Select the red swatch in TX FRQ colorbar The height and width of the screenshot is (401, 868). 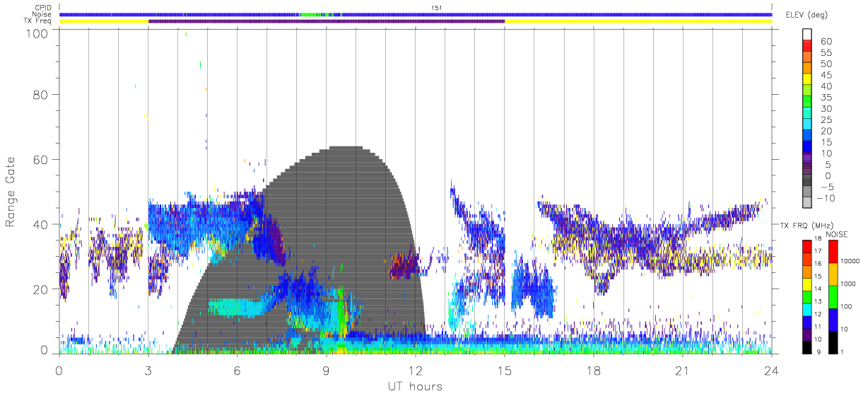coord(807,246)
